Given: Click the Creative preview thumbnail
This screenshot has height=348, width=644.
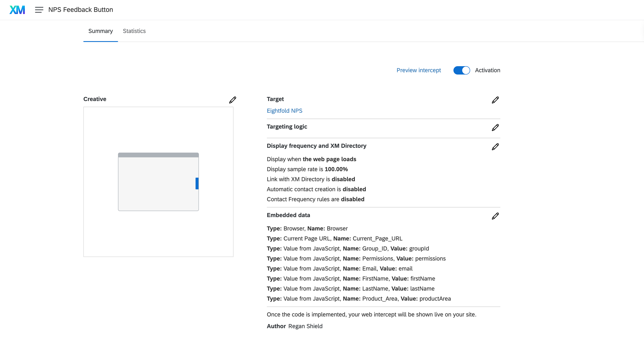Looking at the screenshot, I should [x=158, y=182].
